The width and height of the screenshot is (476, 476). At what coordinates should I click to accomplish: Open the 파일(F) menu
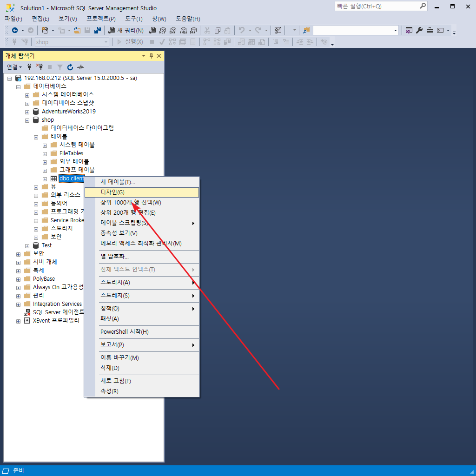[13, 19]
